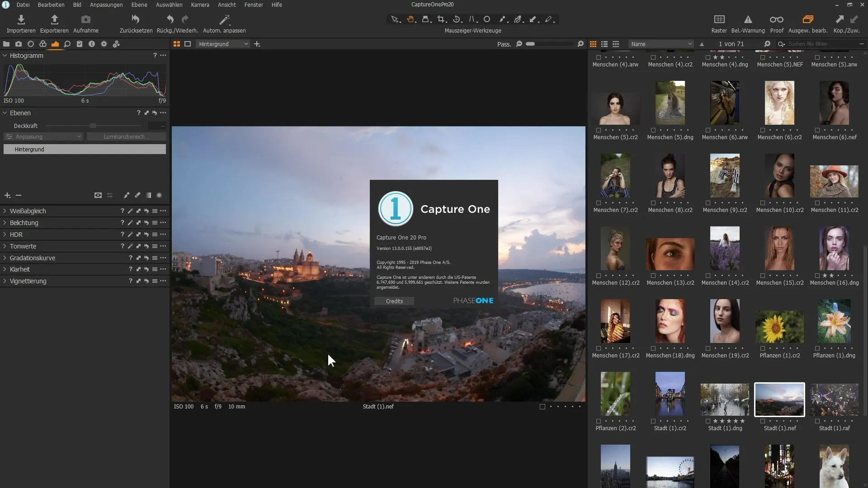The height and width of the screenshot is (488, 868).
Task: Select the Apply adjustments arrow tool
Action: click(x=533, y=19)
